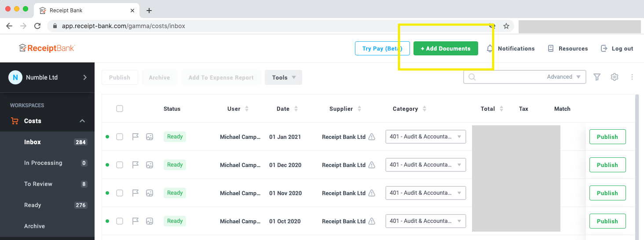View image of 01 Nov 2020 receipt
Screen dimensions: 644x240
(x=150, y=193)
